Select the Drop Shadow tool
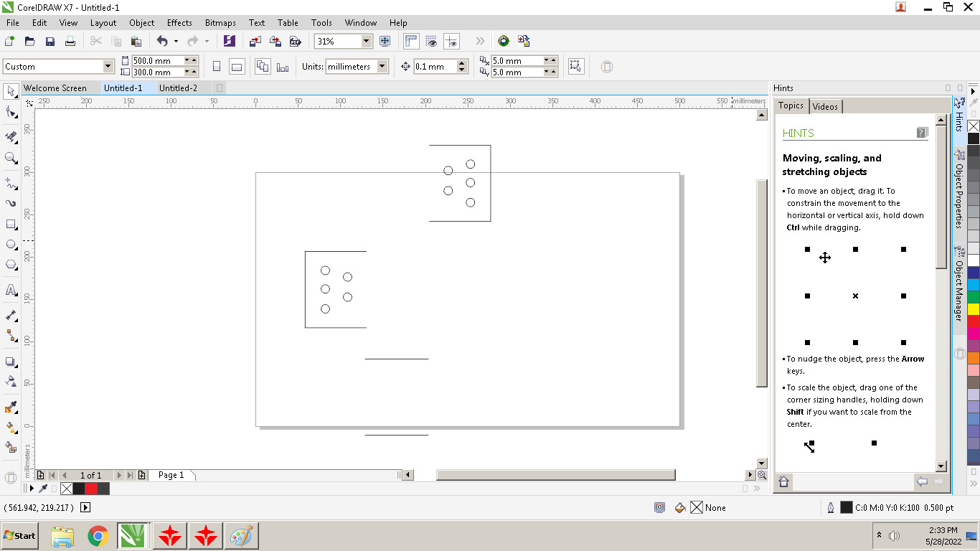The width and height of the screenshot is (980, 551). 11,362
